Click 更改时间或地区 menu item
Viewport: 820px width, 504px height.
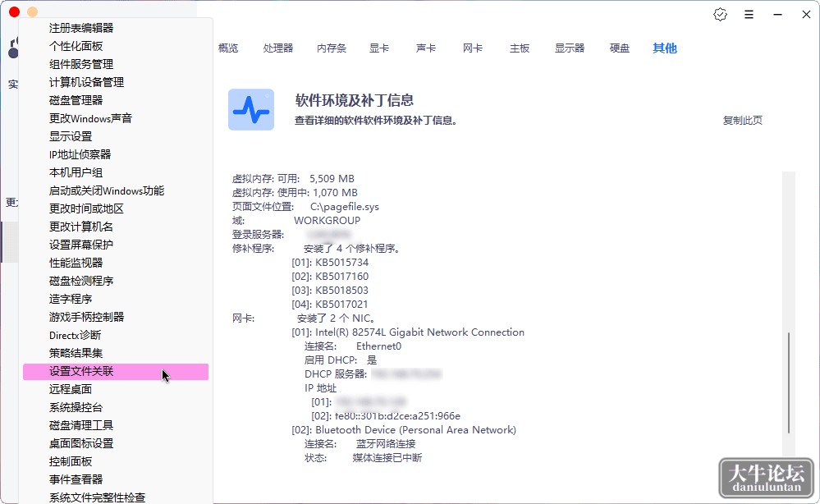coord(116,208)
